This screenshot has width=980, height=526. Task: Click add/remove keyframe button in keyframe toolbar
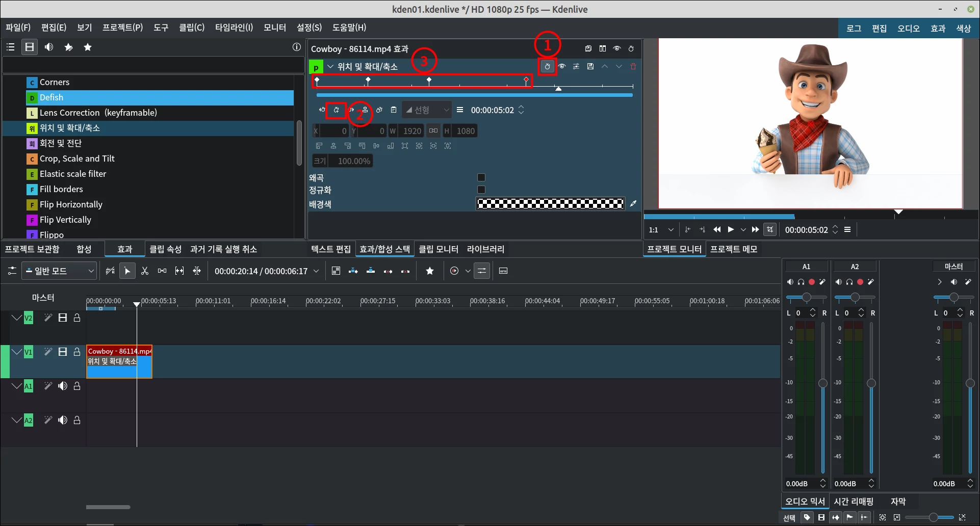337,110
